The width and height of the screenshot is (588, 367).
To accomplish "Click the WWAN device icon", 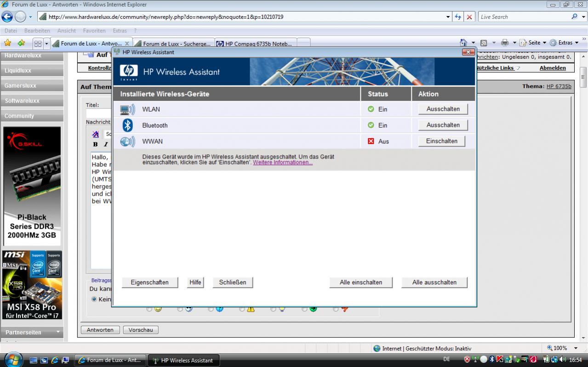I will point(127,141).
